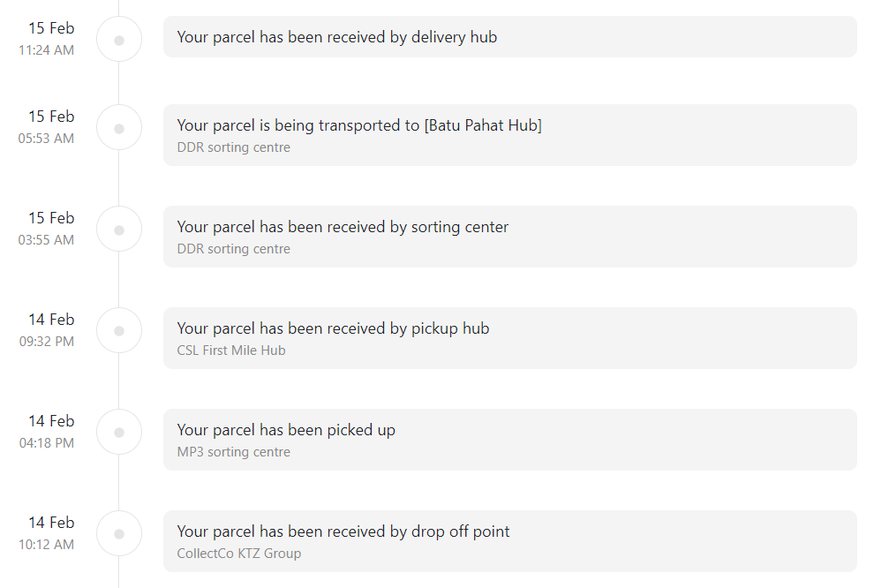This screenshot has width=874, height=588.
Task: Click DDR sorting centre under sorting center entry
Action: click(x=234, y=249)
